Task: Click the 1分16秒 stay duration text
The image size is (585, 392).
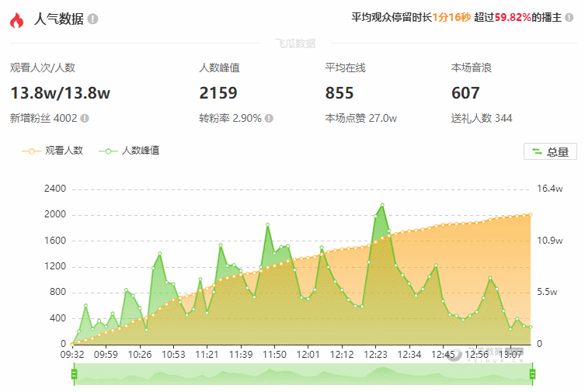Action: pos(451,17)
